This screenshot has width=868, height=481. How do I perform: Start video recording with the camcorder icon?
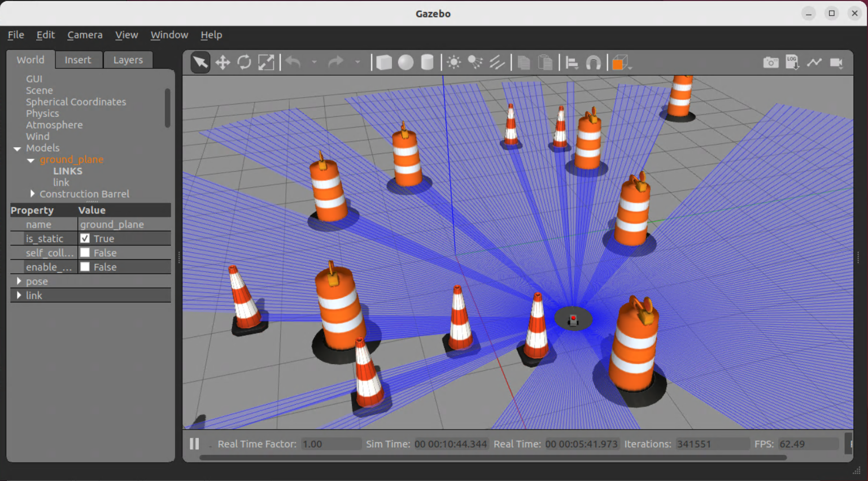tap(836, 62)
